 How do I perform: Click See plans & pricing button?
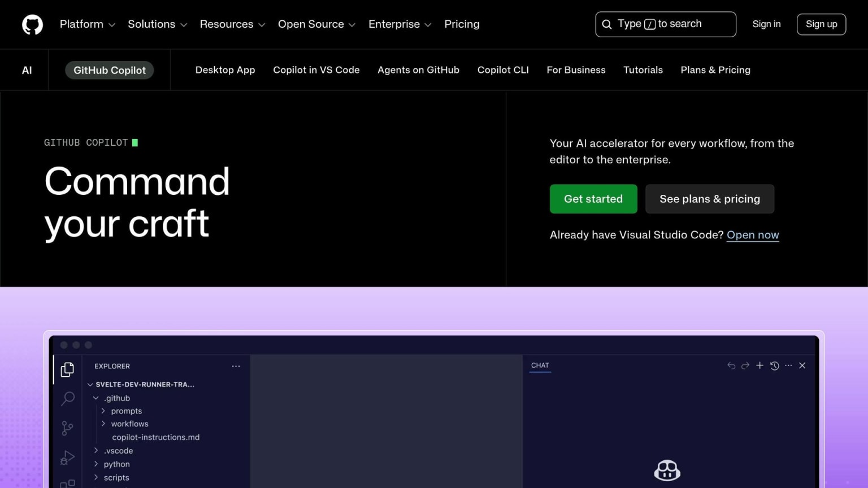(710, 199)
